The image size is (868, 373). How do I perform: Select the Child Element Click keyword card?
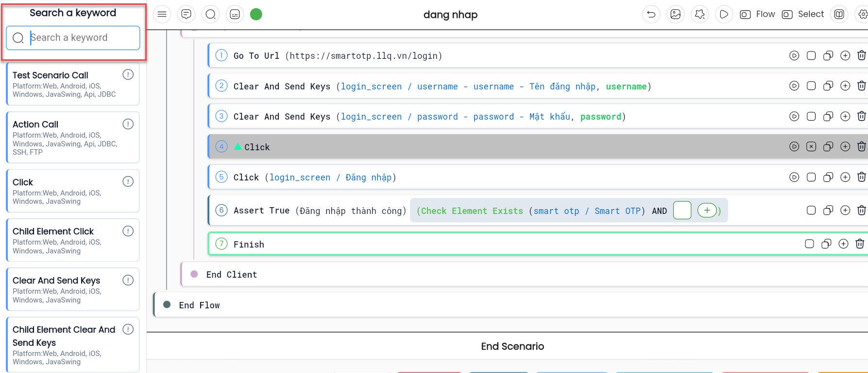point(73,240)
